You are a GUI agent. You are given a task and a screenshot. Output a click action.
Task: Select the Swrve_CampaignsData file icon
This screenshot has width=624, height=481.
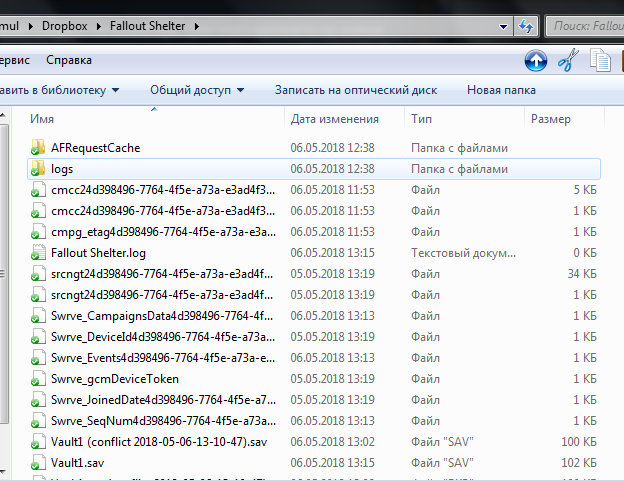pyautogui.click(x=37, y=316)
